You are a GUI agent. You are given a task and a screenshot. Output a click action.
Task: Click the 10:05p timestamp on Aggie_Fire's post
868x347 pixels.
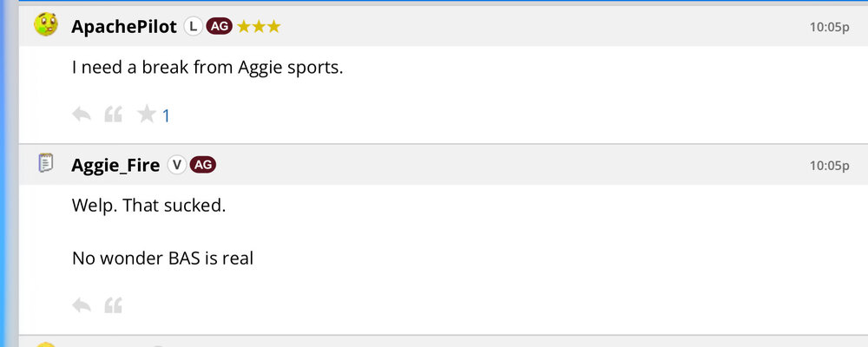(x=829, y=165)
